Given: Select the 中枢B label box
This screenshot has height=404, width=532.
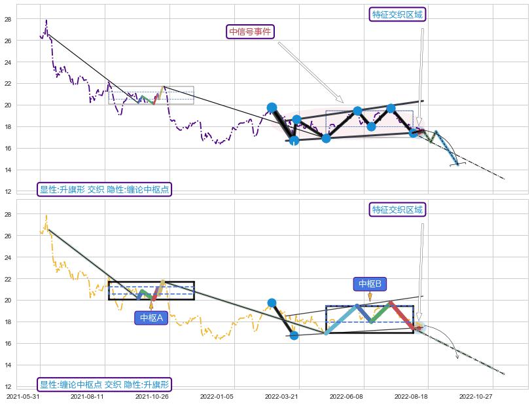Looking at the screenshot, I should click(x=370, y=284).
